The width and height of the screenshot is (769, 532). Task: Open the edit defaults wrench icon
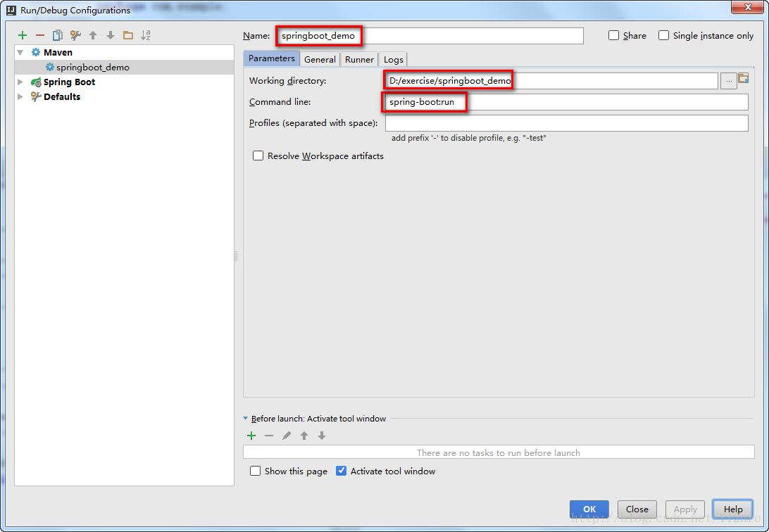[x=75, y=35]
